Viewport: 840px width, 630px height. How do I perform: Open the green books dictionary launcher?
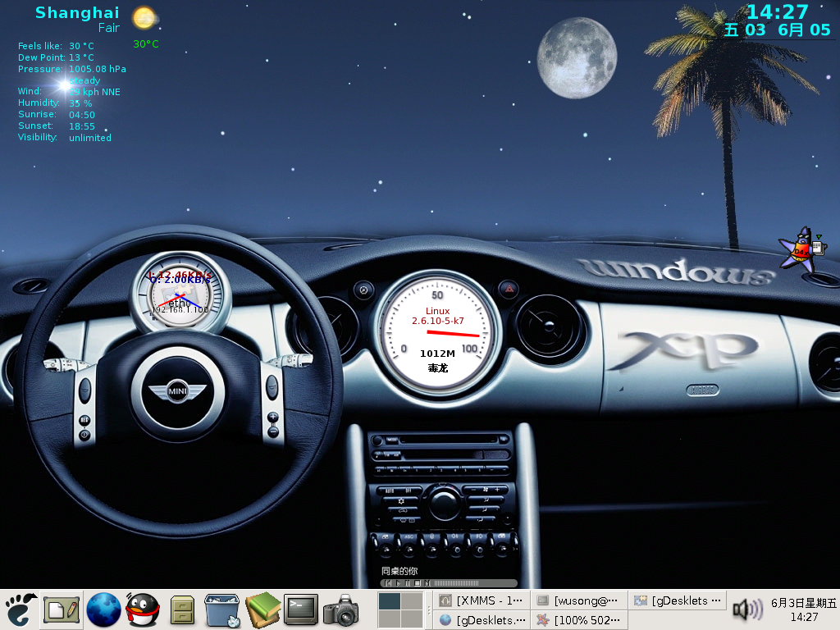262,609
